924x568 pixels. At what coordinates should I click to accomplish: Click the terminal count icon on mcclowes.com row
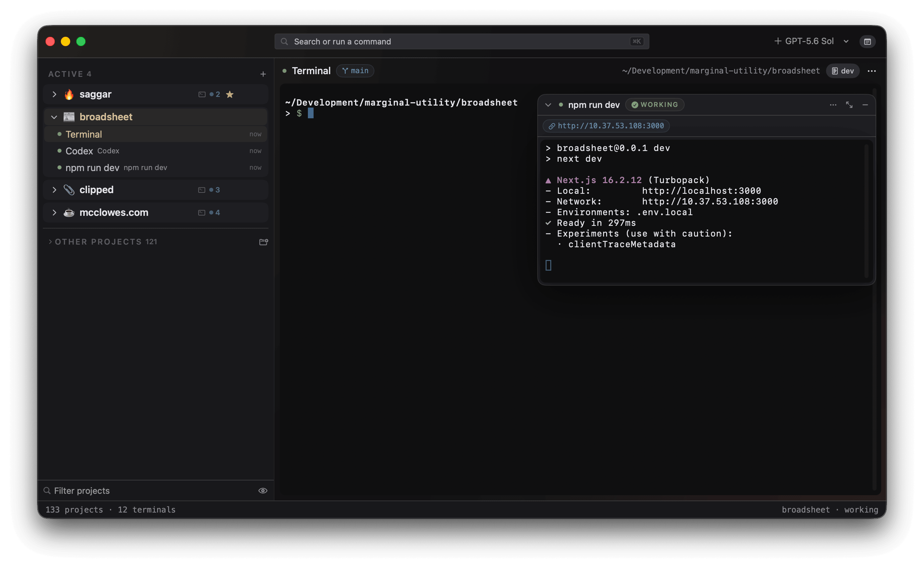pos(201,212)
